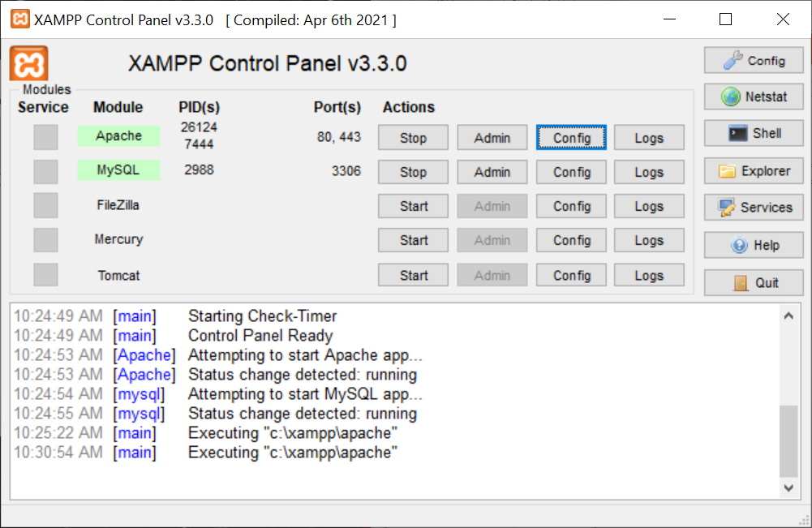The width and height of the screenshot is (812, 528).
Task: View the Tomcat Logs menu
Action: [649, 275]
